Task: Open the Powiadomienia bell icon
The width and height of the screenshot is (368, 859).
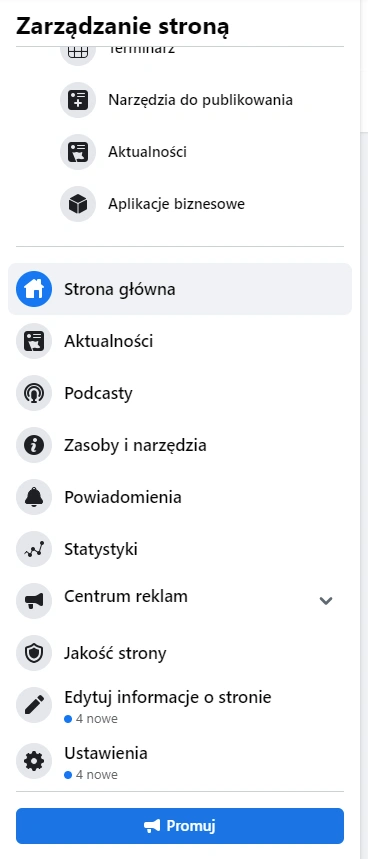Action: [34, 497]
